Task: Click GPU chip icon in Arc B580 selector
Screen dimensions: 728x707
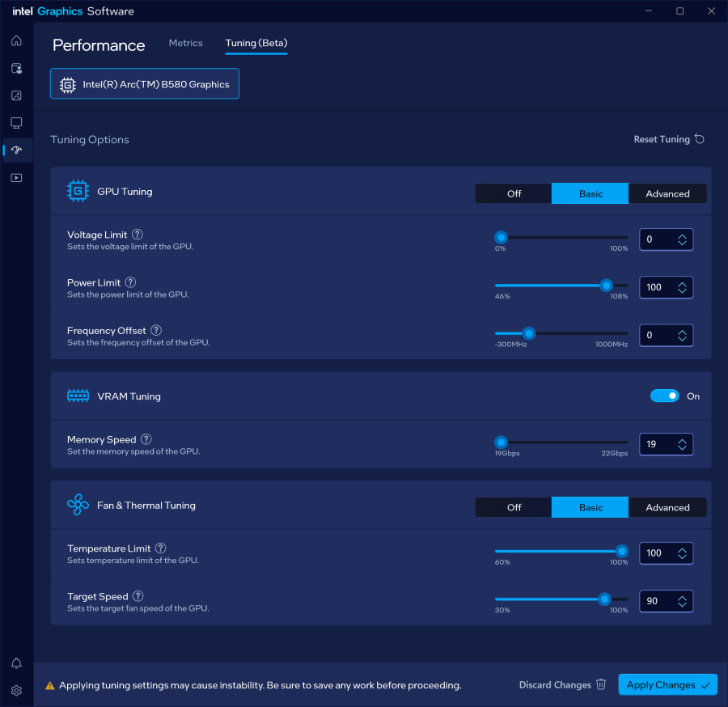Action: (68, 84)
